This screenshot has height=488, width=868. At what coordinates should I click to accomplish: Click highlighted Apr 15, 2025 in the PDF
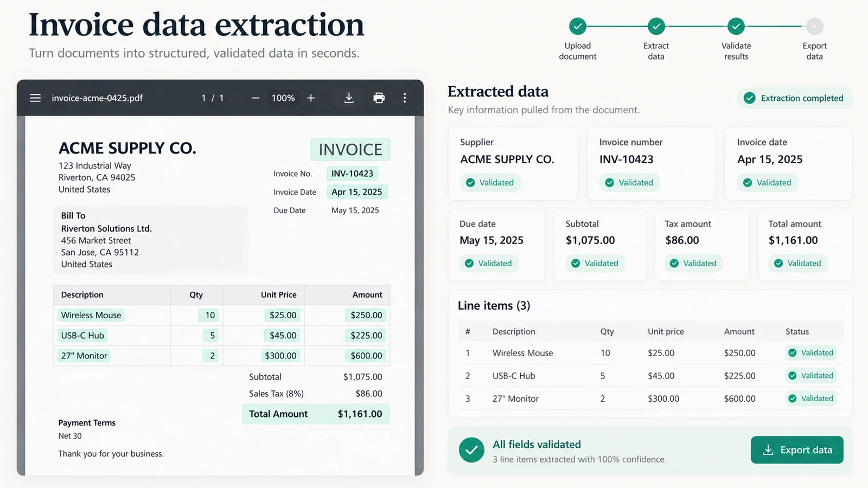357,192
